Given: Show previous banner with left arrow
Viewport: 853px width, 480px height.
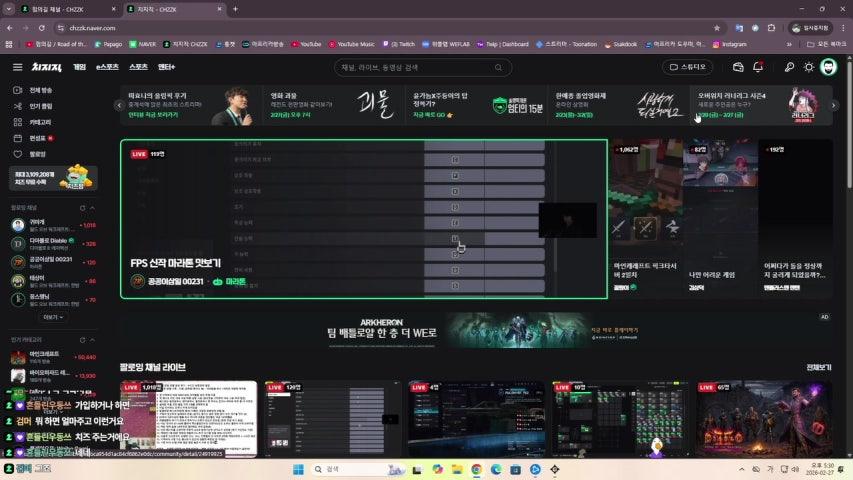Looking at the screenshot, I should (x=120, y=105).
